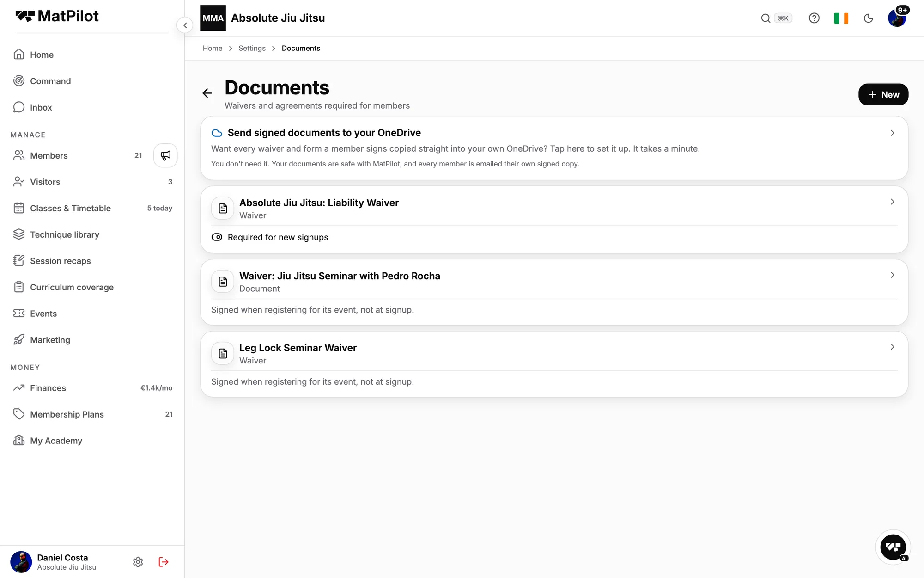This screenshot has height=578, width=924.
Task: Open Session recaps
Action: click(x=92, y=261)
